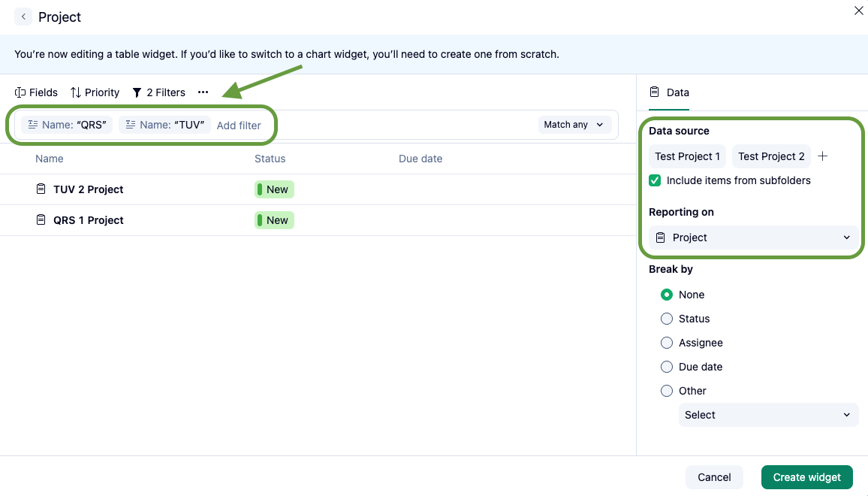Image resolution: width=868 pixels, height=496 pixels.
Task: Switch to the Data tab
Action: 670,92
